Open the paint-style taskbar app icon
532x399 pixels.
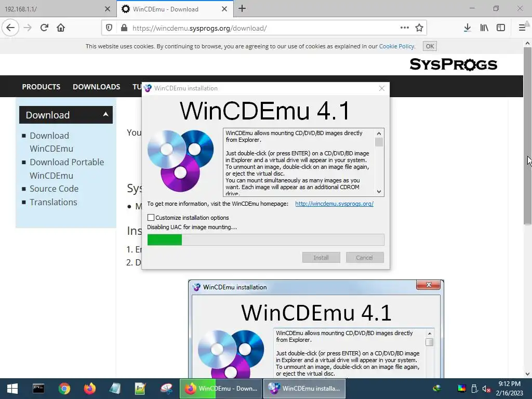pyautogui.click(x=166, y=389)
